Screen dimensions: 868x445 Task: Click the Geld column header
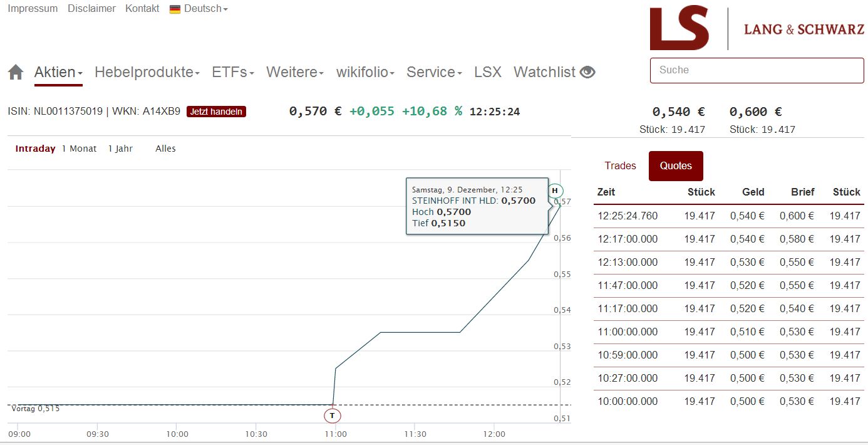pos(753,192)
